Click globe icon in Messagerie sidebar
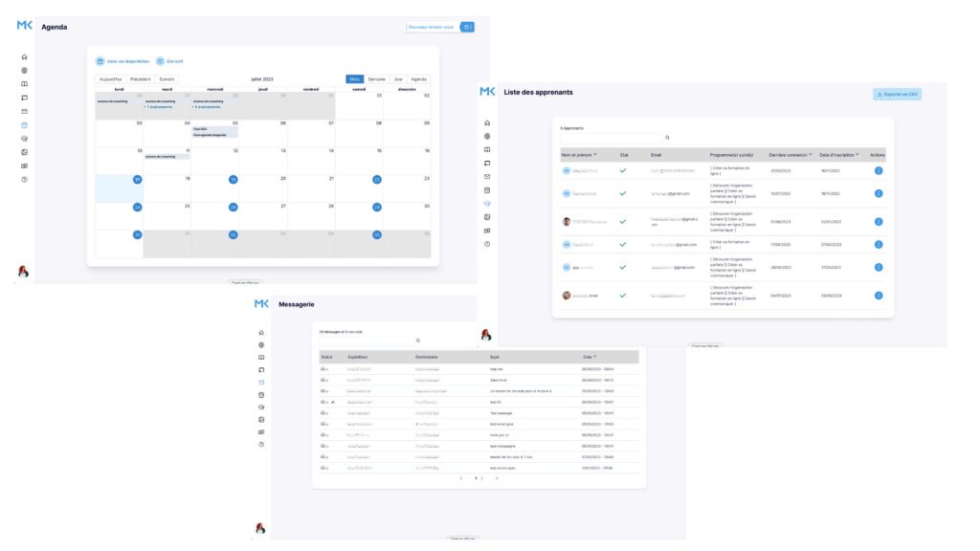Image resolution: width=980 pixels, height=551 pixels. (261, 344)
